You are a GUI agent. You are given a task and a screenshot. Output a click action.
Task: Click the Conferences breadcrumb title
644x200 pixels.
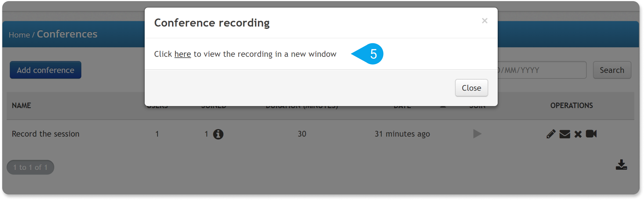[x=67, y=34]
